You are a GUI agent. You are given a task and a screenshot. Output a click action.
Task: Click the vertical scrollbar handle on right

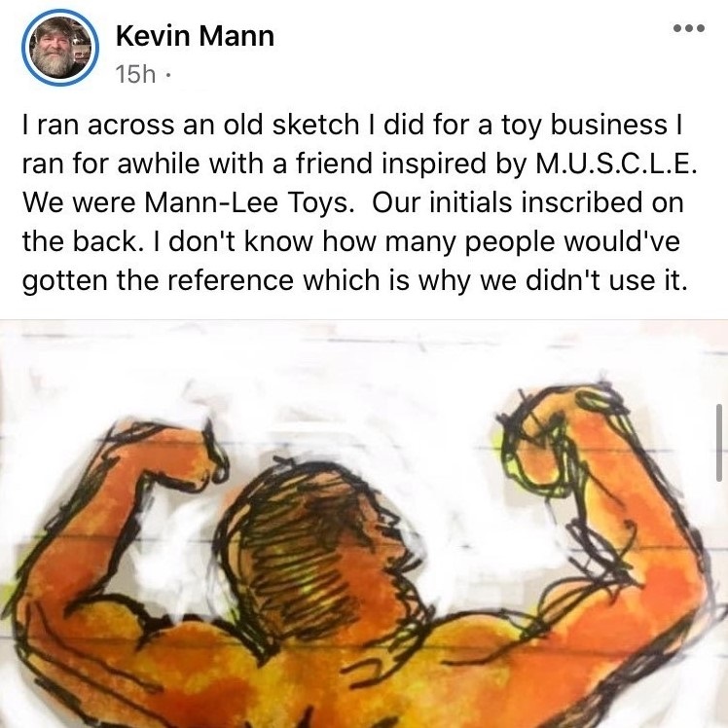719,443
